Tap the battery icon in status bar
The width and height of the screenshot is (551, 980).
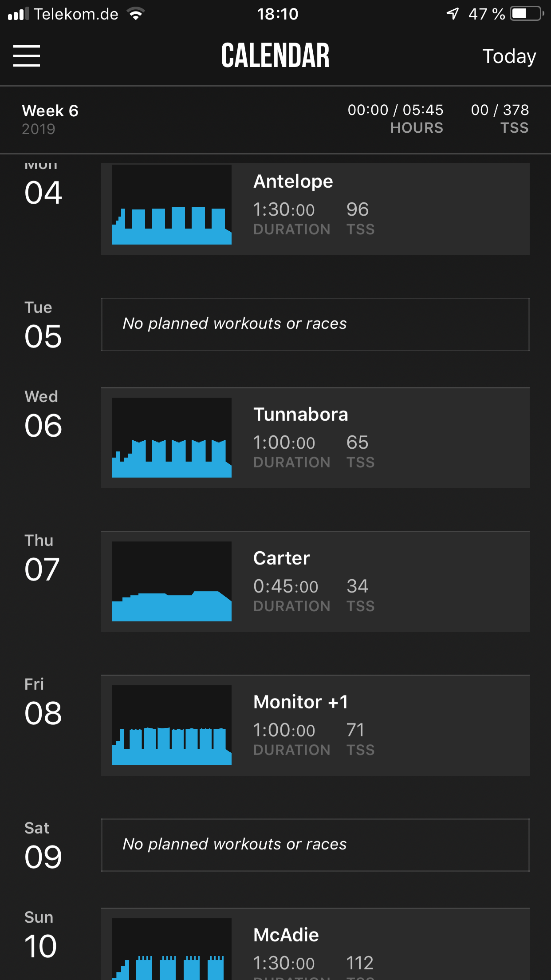click(527, 14)
